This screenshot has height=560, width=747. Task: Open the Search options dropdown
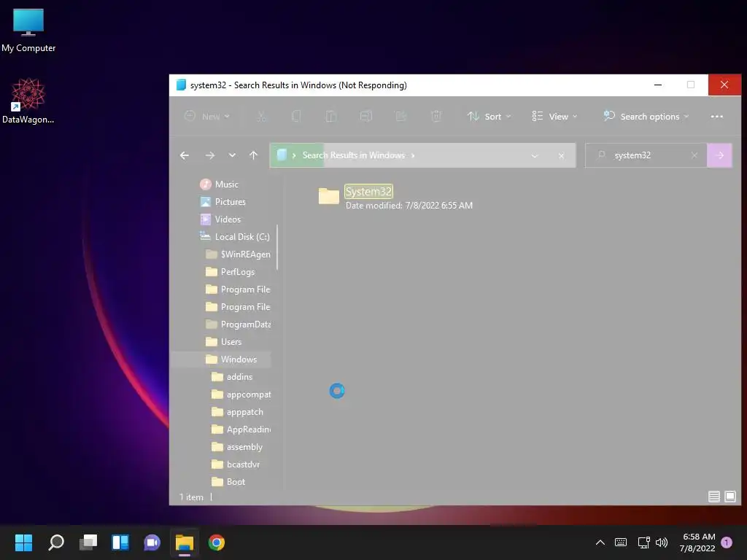point(646,116)
